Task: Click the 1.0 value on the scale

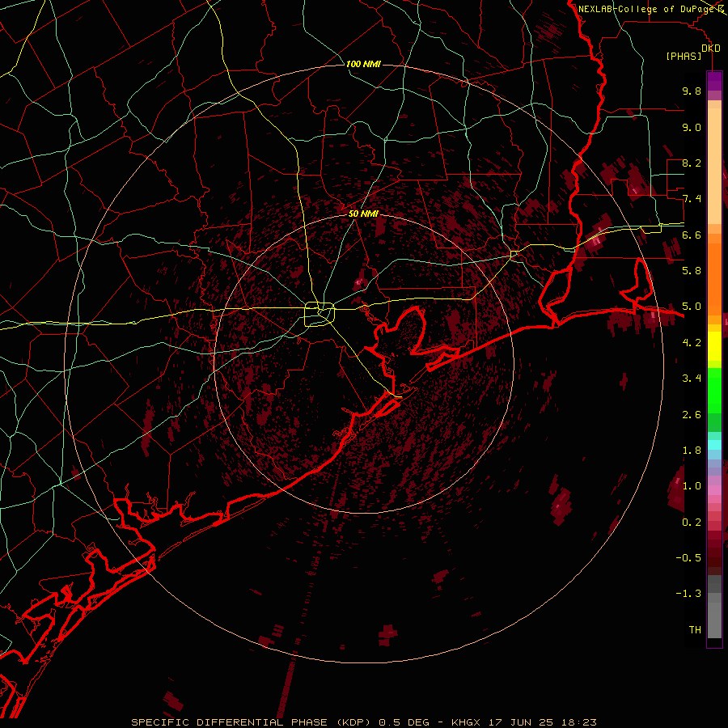Action: [x=692, y=486]
